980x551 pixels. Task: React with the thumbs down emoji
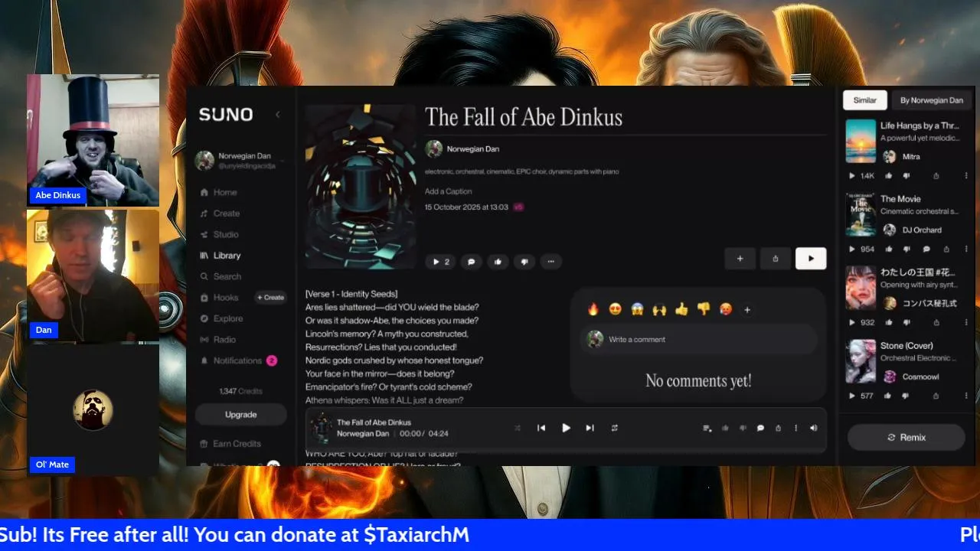tap(704, 309)
